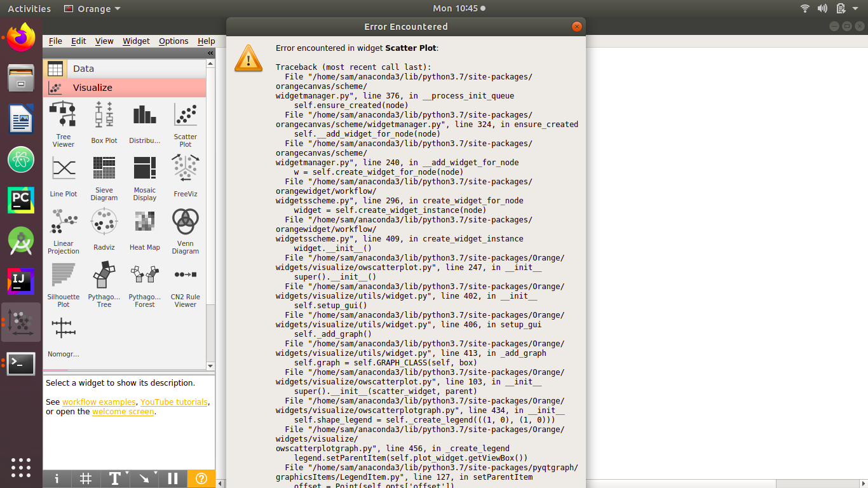Open the text annotation font dropdown
Image resolution: width=868 pixels, height=488 pixels.
pos(115,478)
